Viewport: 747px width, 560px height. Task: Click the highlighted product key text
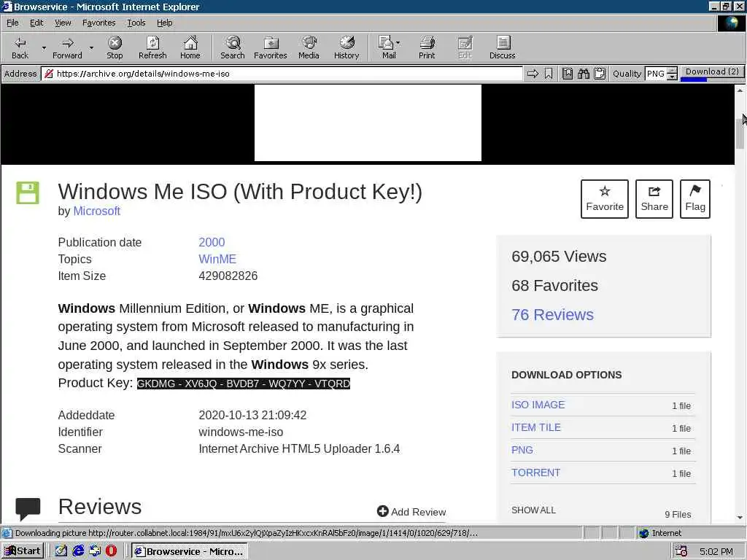pos(244,384)
